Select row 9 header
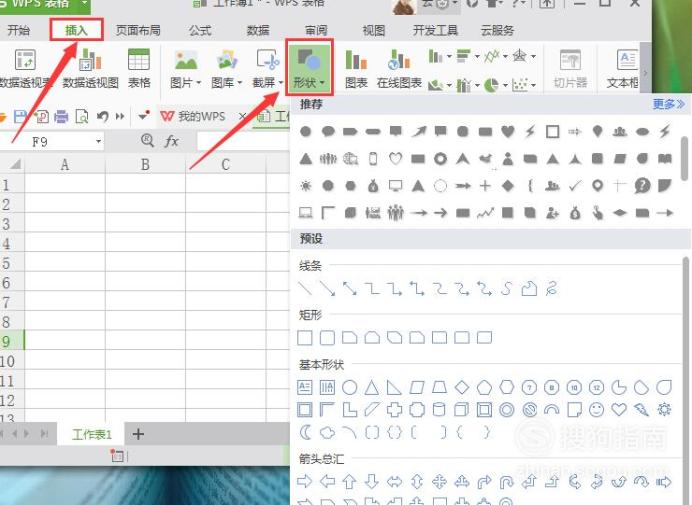 click(x=11, y=341)
